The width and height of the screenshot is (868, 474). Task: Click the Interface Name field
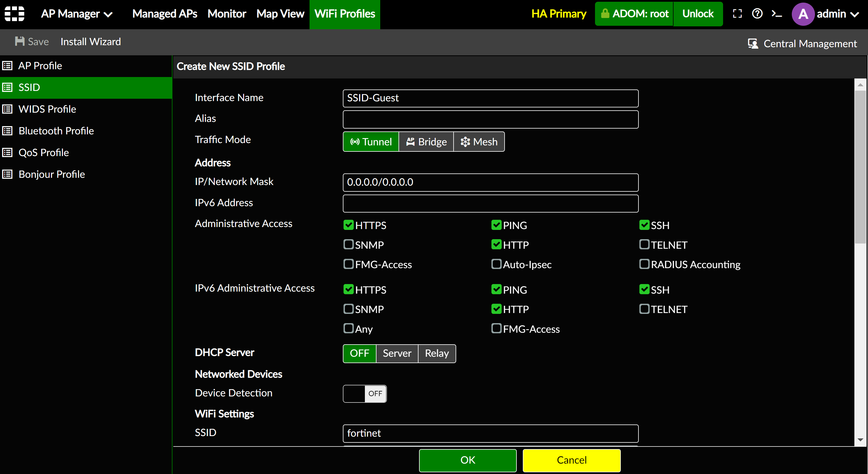coord(490,98)
